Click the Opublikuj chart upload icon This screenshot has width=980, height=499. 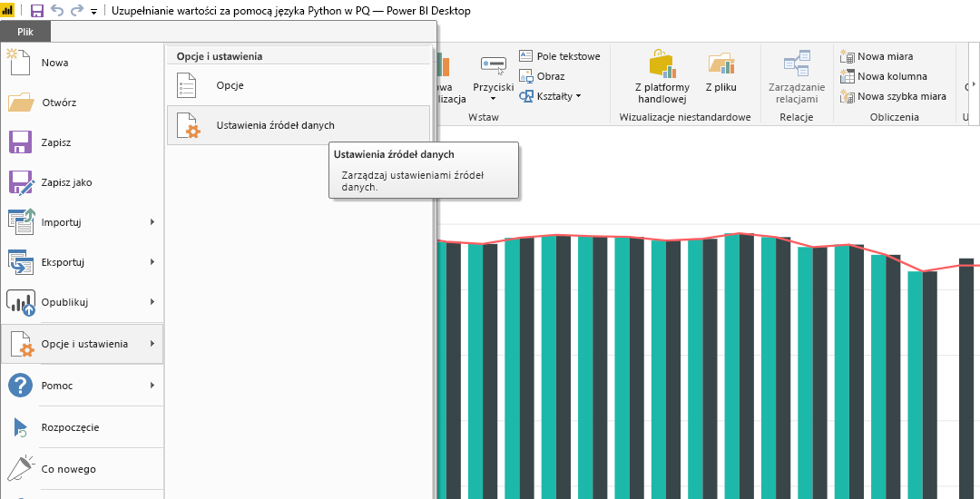pyautogui.click(x=21, y=302)
